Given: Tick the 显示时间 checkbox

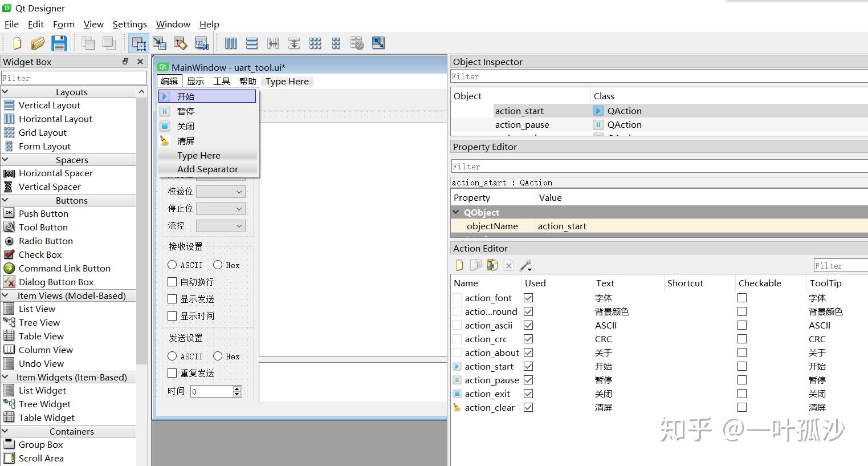Looking at the screenshot, I should tap(172, 316).
